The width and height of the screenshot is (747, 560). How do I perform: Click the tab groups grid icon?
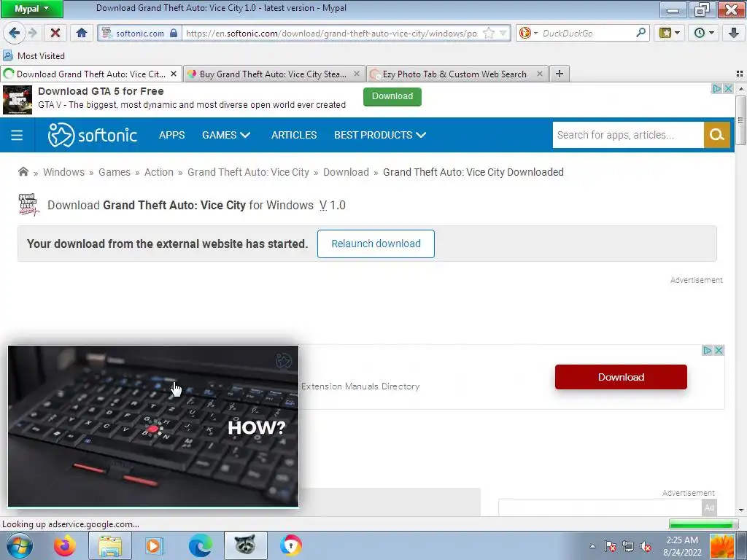740,74
